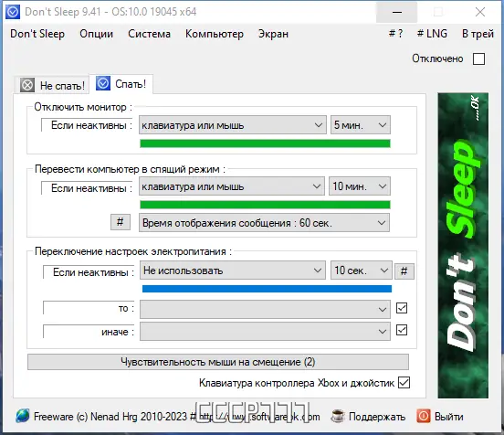This screenshot has width=504, height=435.
Task: Expand the то power plan dropdown
Action: point(265,310)
